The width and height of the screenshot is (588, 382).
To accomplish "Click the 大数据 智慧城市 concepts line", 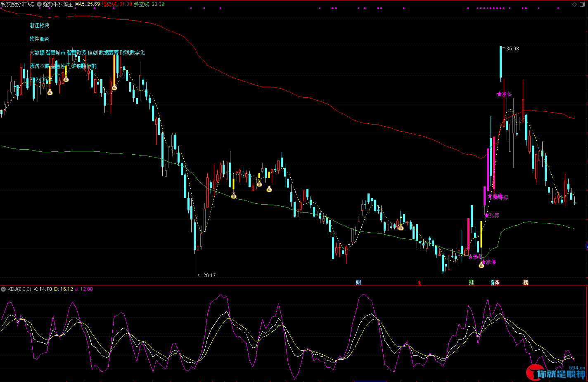I will 87,52.
